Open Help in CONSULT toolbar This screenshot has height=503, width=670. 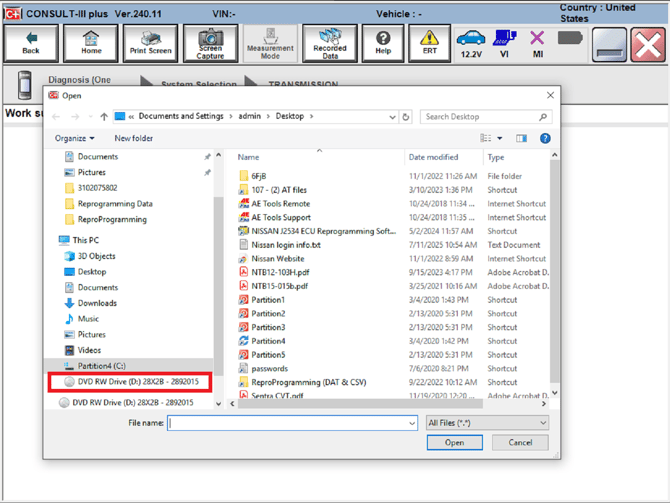point(383,43)
